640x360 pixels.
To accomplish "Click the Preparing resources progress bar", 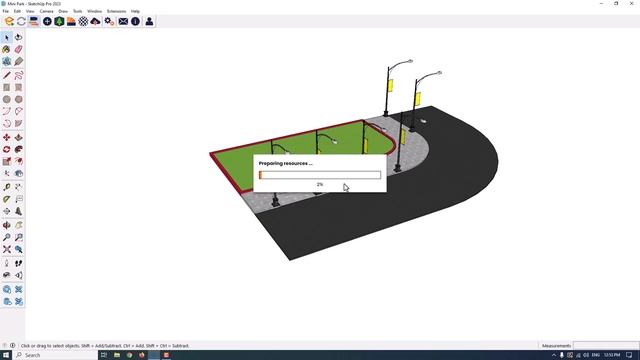I will [320, 175].
